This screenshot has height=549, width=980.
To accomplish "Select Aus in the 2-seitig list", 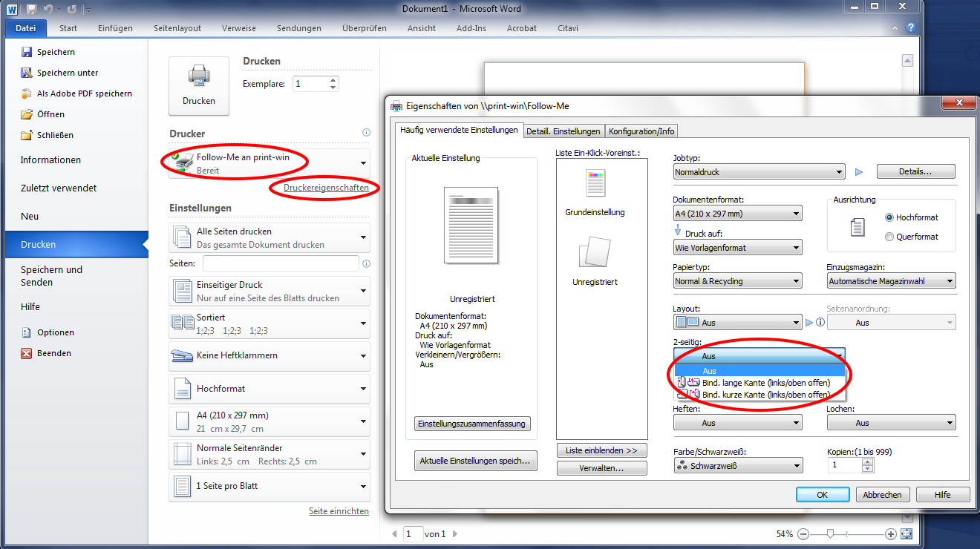I will click(759, 371).
